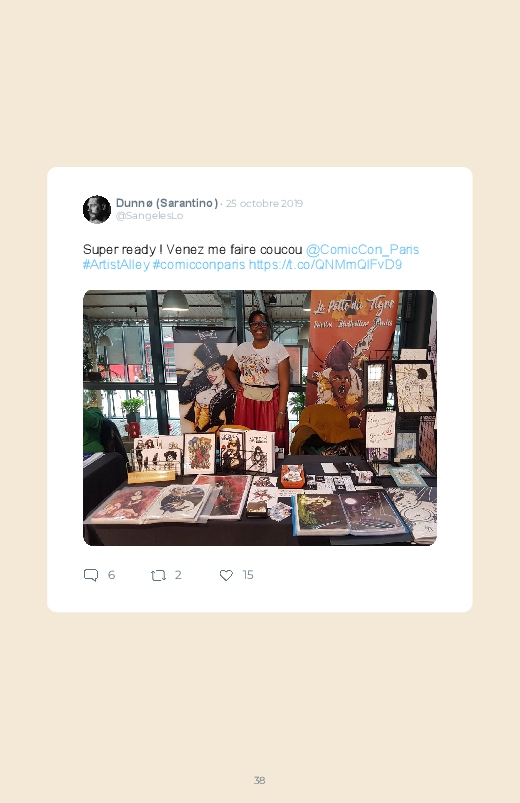
Task: Click the likes count 15
Action: coord(248,575)
